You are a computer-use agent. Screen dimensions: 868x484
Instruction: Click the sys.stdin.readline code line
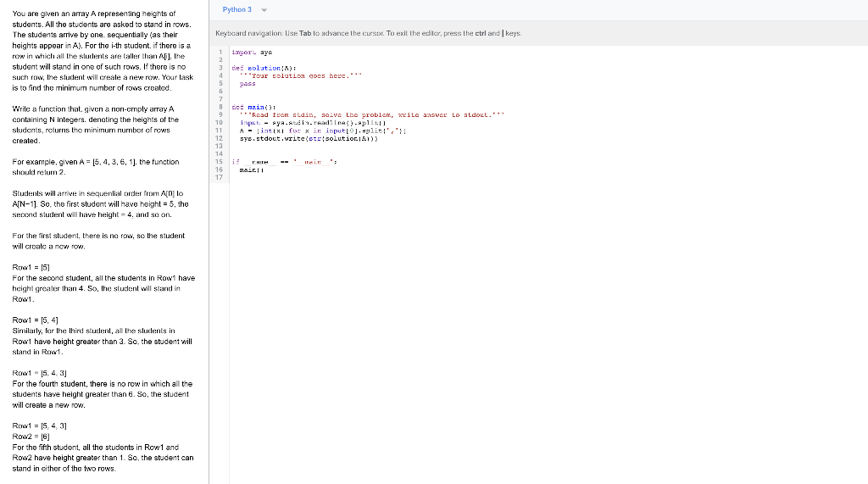[312, 123]
